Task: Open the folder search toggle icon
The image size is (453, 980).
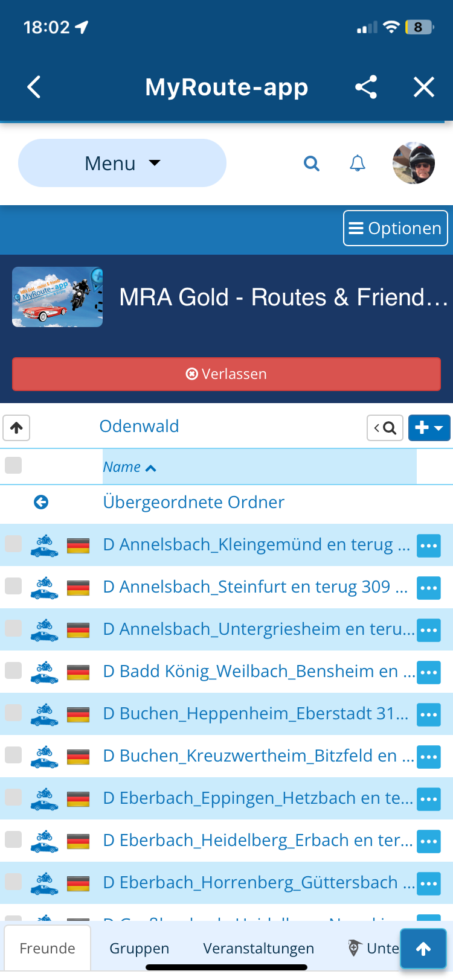Action: pyautogui.click(x=385, y=428)
